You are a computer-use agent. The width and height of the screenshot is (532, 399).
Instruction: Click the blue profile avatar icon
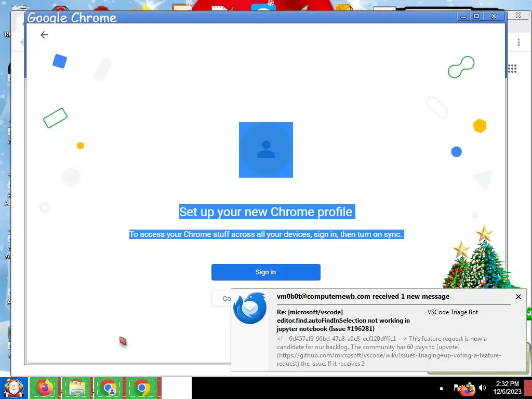click(x=266, y=150)
